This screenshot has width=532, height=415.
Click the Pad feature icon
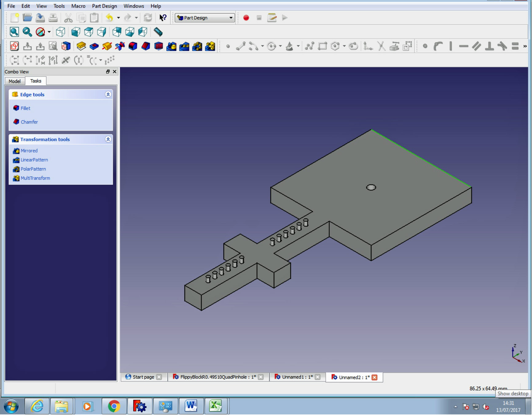[81, 46]
